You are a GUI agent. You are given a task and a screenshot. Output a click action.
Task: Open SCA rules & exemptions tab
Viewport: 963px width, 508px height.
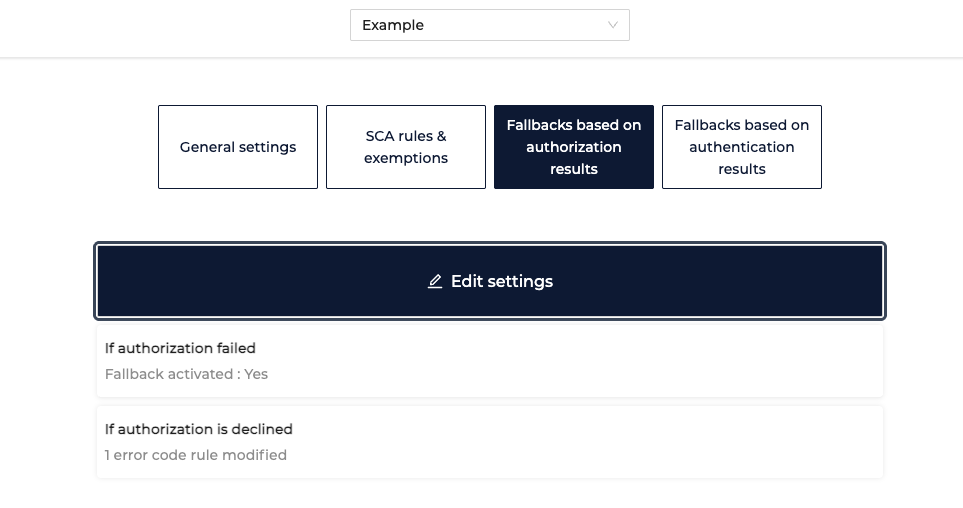tap(406, 147)
